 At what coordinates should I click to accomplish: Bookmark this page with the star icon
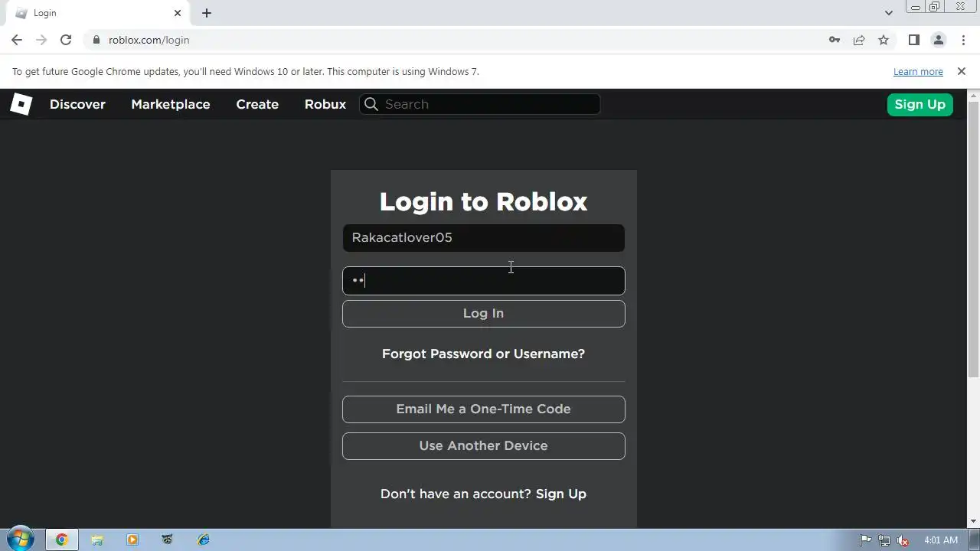pyautogui.click(x=884, y=40)
